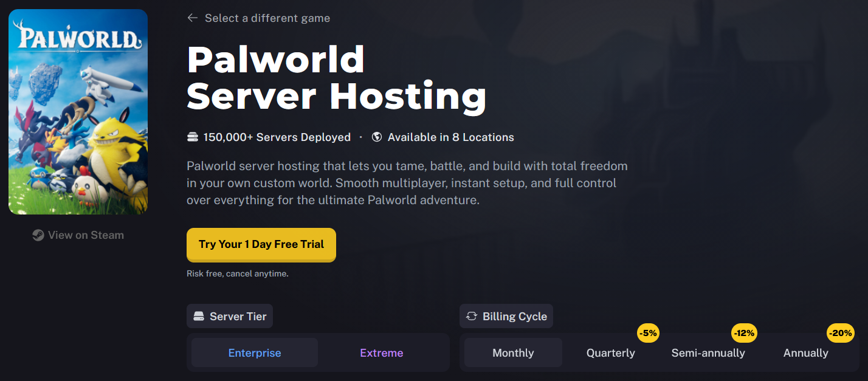Screen dimensions: 868x381
Task: Click the -12% discount badge on Semi-annually
Action: click(744, 333)
